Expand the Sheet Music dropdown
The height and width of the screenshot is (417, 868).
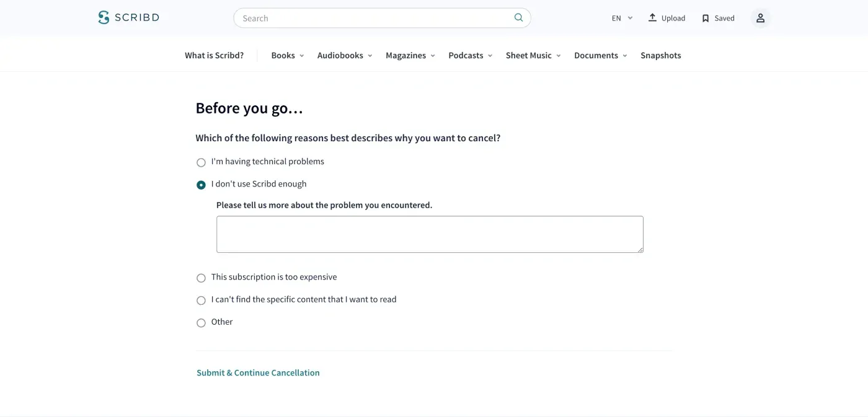533,55
